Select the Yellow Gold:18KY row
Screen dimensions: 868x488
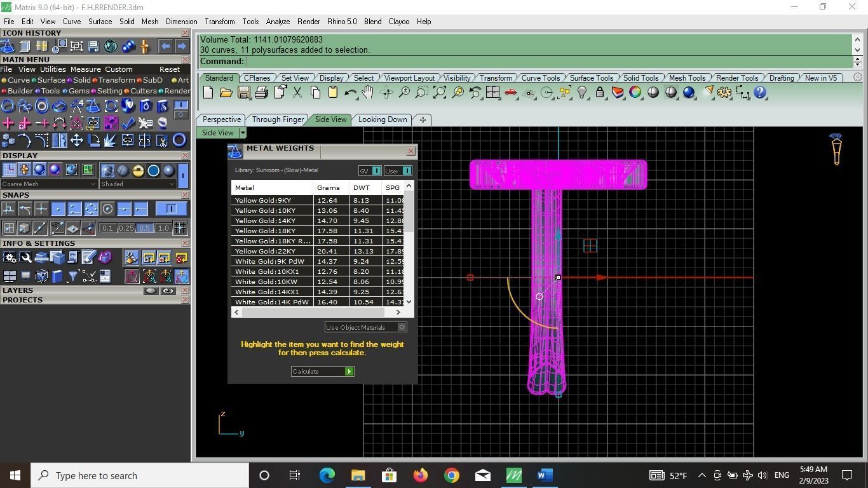point(318,231)
